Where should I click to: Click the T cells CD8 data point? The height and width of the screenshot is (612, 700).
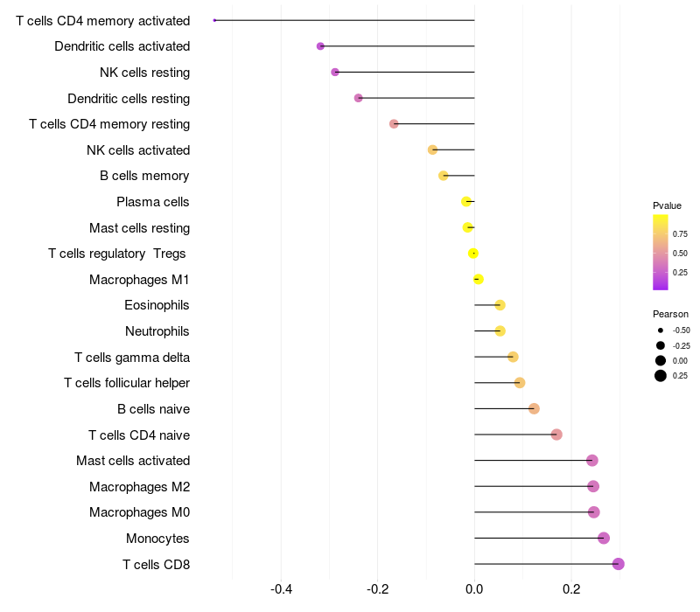point(618,564)
